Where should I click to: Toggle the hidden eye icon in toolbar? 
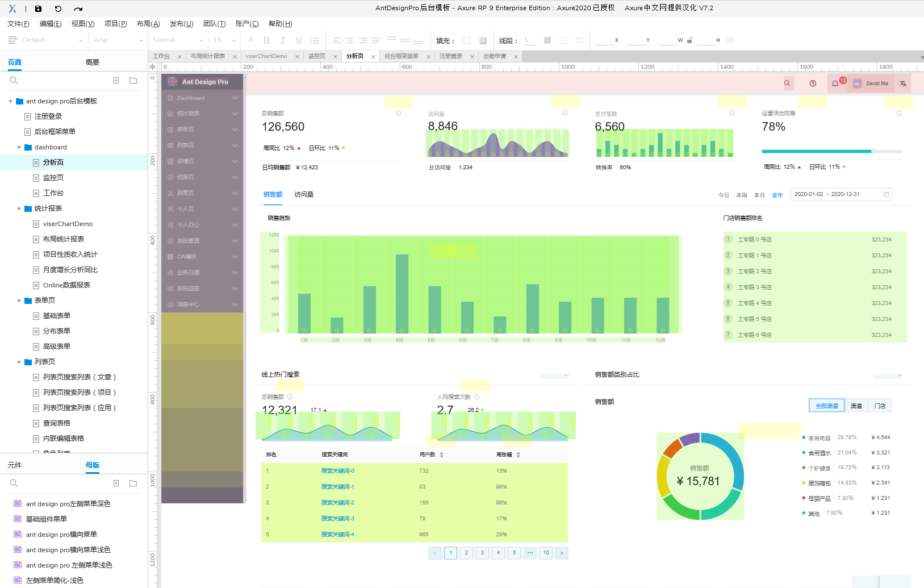pyautogui.click(x=730, y=40)
